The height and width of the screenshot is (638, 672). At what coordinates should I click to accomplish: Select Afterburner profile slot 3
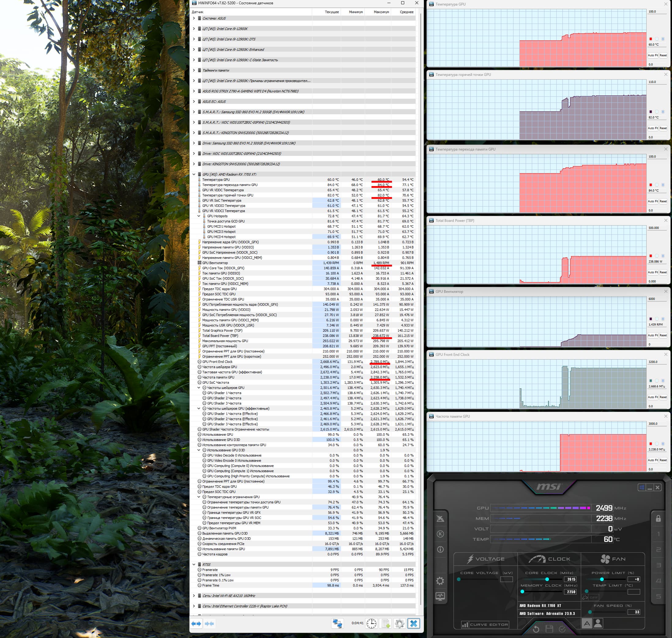pyautogui.click(x=659, y=565)
